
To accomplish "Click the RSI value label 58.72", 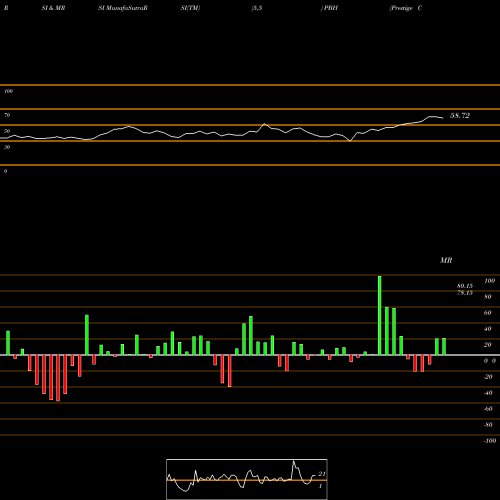I will pyautogui.click(x=460, y=116).
